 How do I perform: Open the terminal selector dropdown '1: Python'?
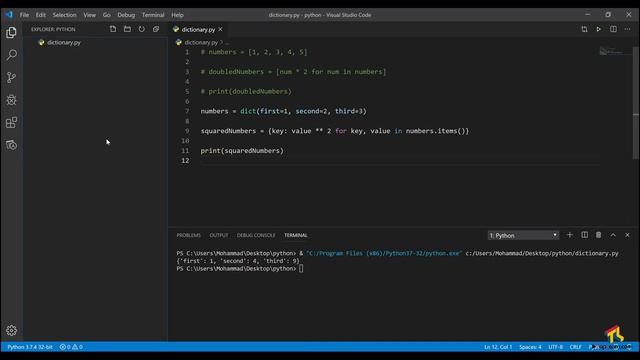523,236
